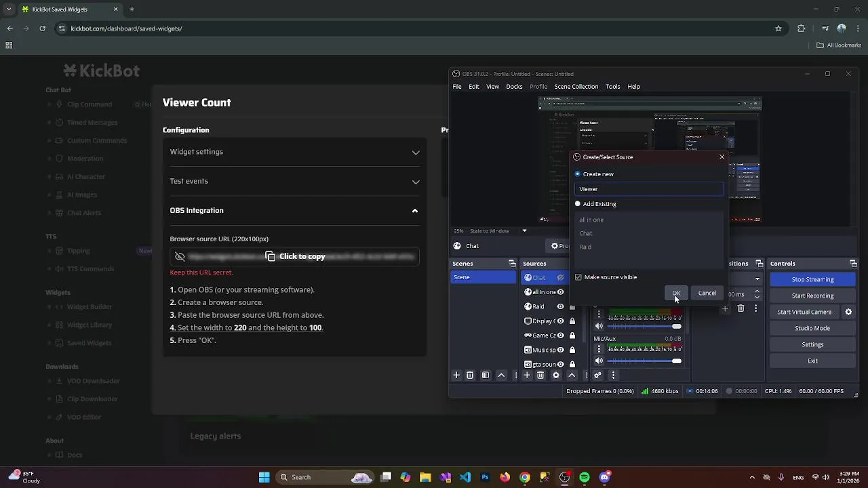Image resolution: width=868 pixels, height=488 pixels.
Task: Add a transition with the plus icon
Action: tap(725, 308)
